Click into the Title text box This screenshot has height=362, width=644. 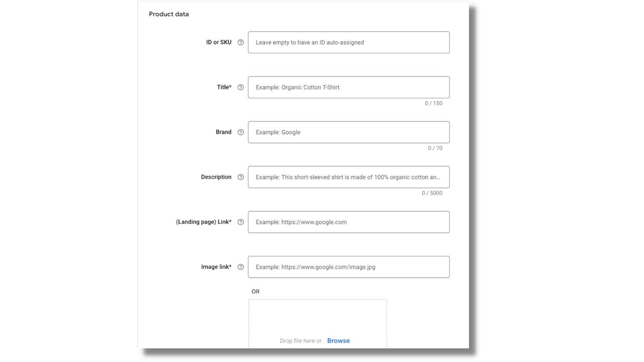[349, 87]
